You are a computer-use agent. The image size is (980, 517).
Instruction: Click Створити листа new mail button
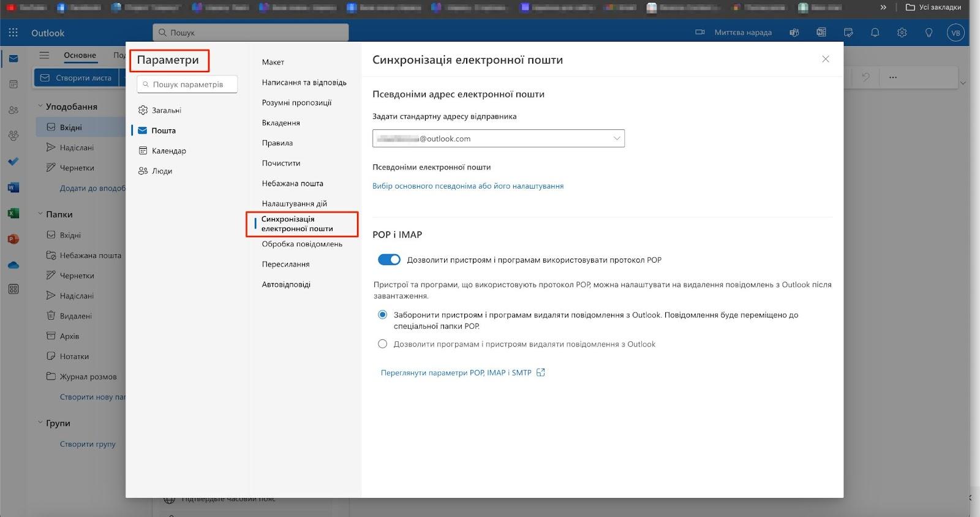pyautogui.click(x=77, y=78)
